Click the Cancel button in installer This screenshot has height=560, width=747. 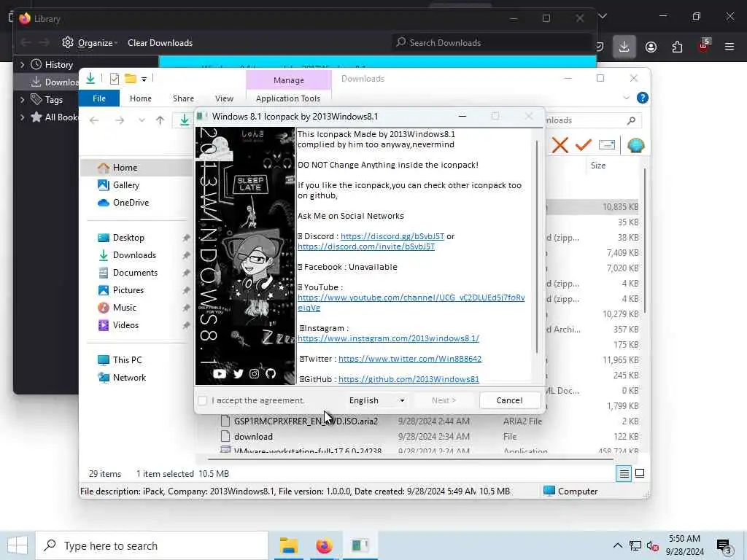coord(509,400)
